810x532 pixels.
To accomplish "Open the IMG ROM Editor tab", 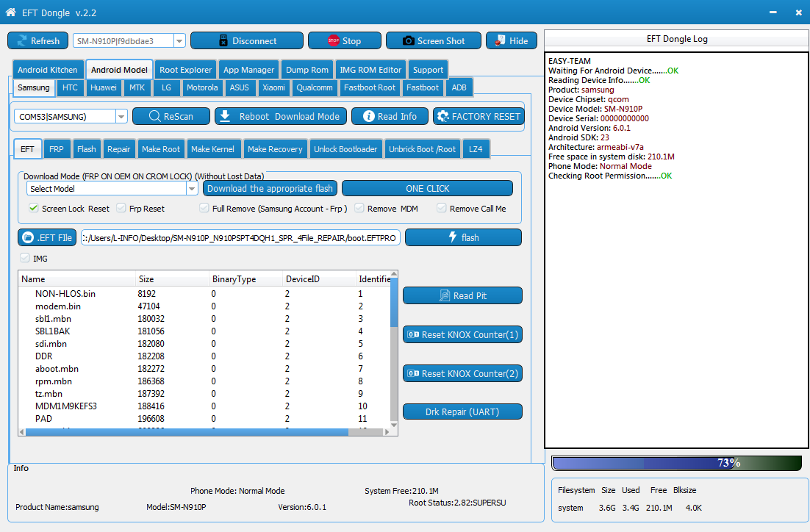I will tap(370, 70).
